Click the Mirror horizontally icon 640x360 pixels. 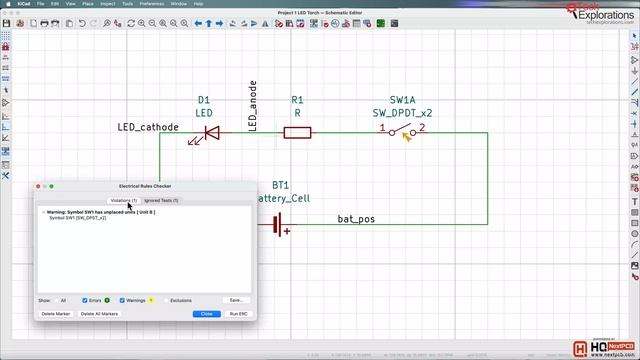click(265, 24)
